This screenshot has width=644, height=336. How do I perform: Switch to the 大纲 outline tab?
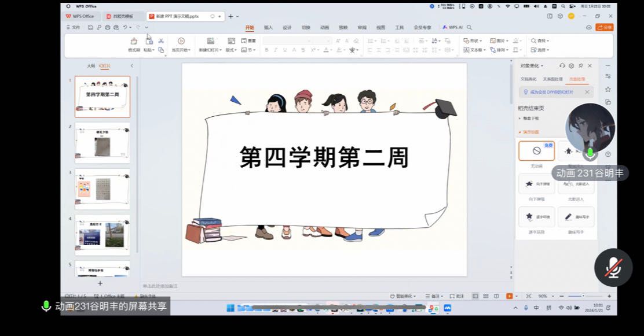pos(90,66)
